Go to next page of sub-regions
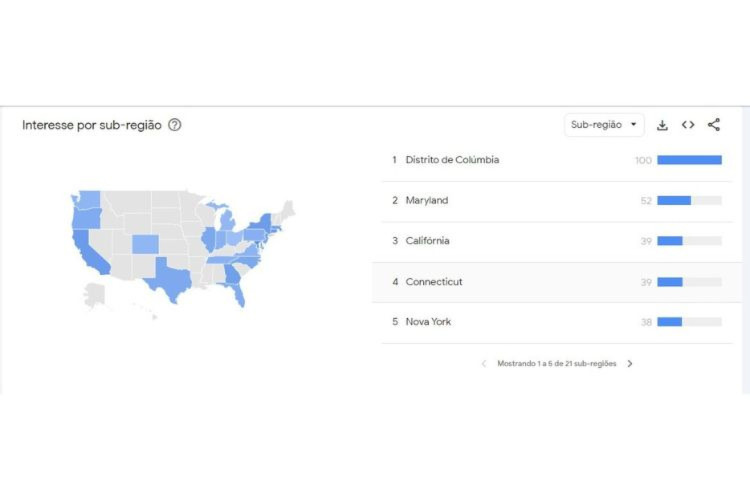This screenshot has width=750, height=500. pyautogui.click(x=630, y=364)
